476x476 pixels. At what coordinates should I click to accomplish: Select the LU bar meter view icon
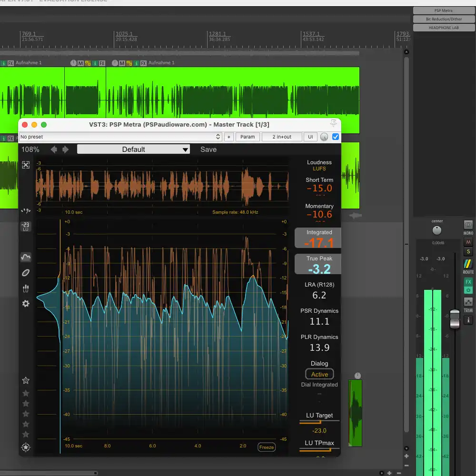coord(26,288)
